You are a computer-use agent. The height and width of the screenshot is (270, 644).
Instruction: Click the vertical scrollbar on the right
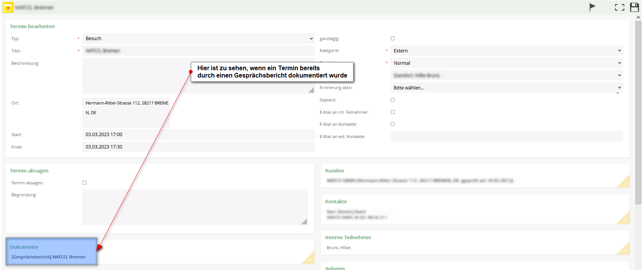pos(638,116)
